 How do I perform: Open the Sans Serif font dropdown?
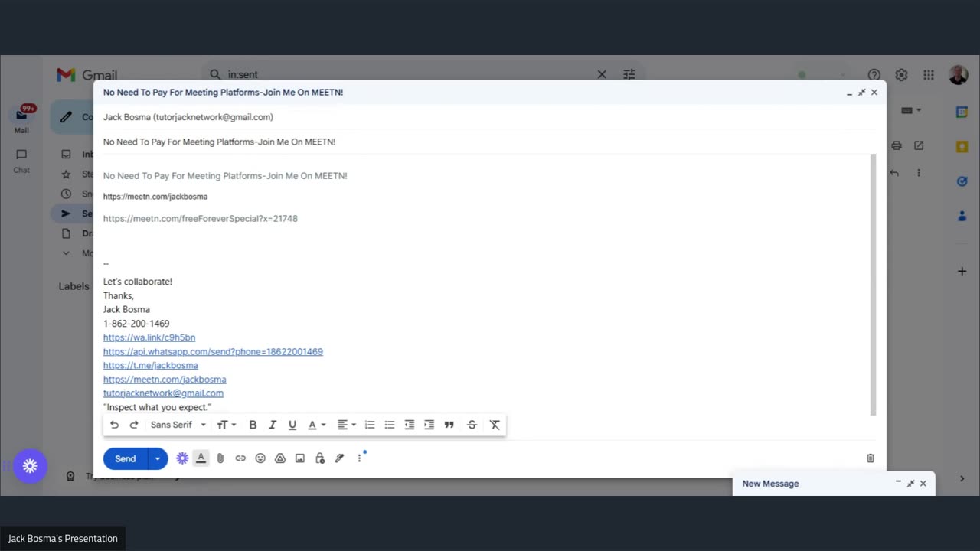[178, 425]
